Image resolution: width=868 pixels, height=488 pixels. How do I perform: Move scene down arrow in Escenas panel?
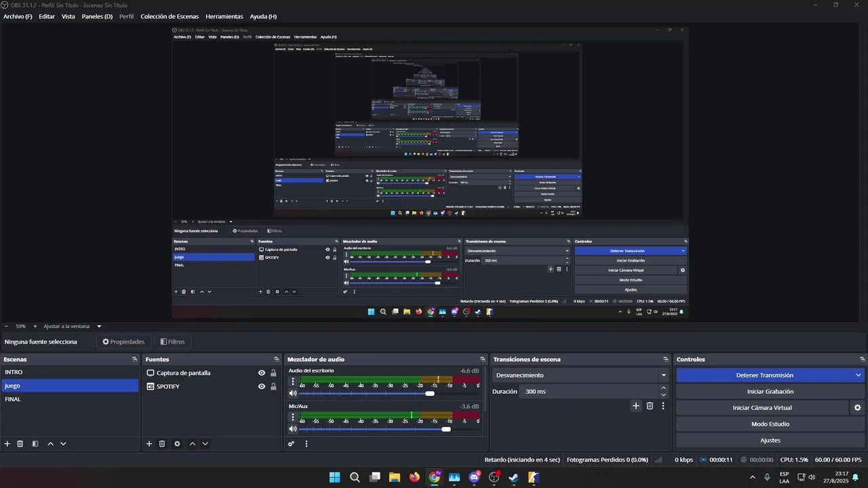pos(63,444)
